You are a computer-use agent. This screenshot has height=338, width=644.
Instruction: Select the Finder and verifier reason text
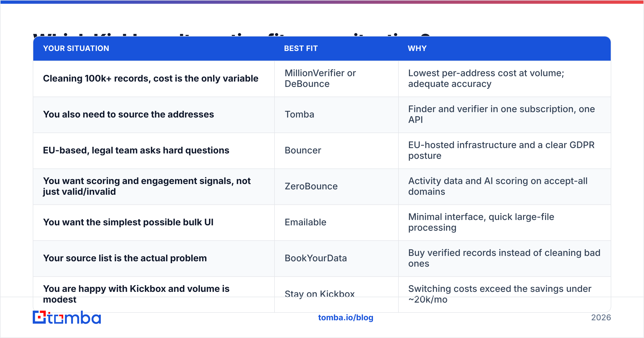click(501, 115)
